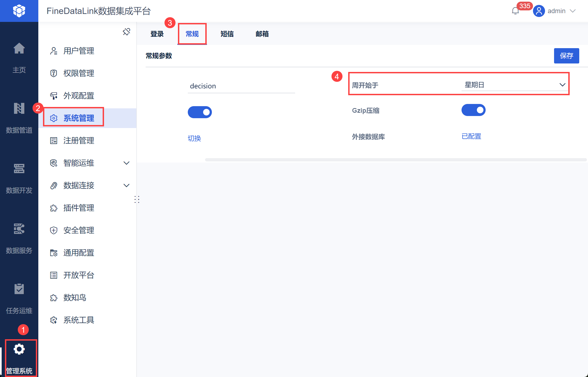Viewport: 588px width, 377px height.
Task: Click the horizontal scrollbar under parameters
Action: (x=395, y=160)
